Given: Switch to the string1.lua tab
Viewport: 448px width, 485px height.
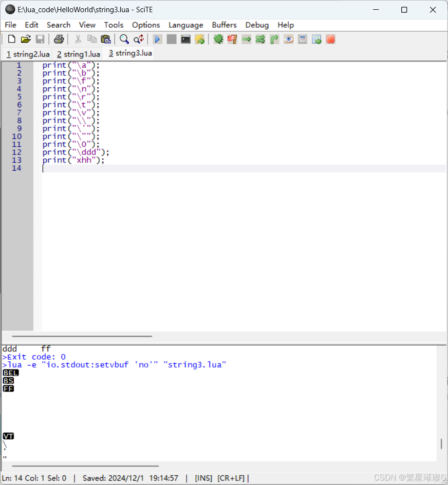Looking at the screenshot, I should tap(78, 54).
